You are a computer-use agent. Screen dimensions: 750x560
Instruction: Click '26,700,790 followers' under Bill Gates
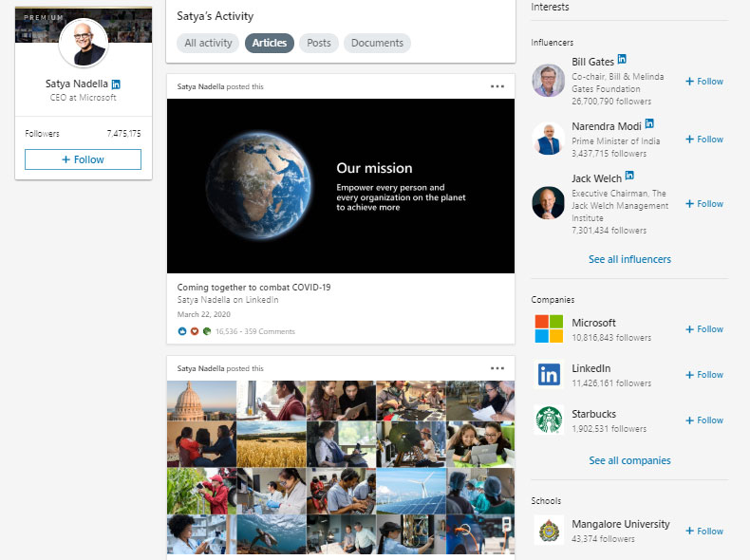coord(611,102)
